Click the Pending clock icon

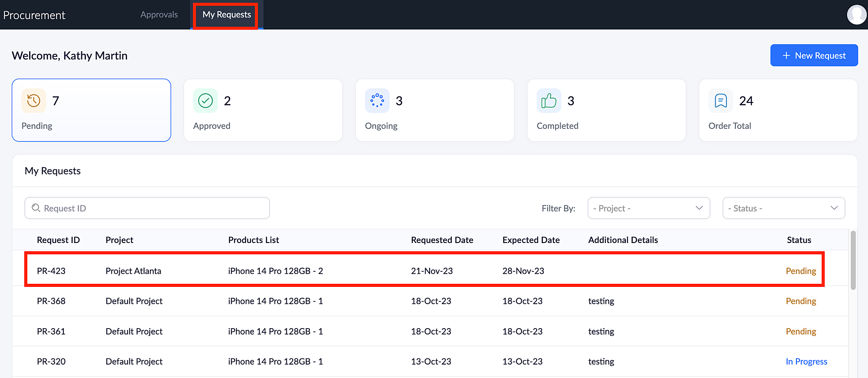[33, 101]
